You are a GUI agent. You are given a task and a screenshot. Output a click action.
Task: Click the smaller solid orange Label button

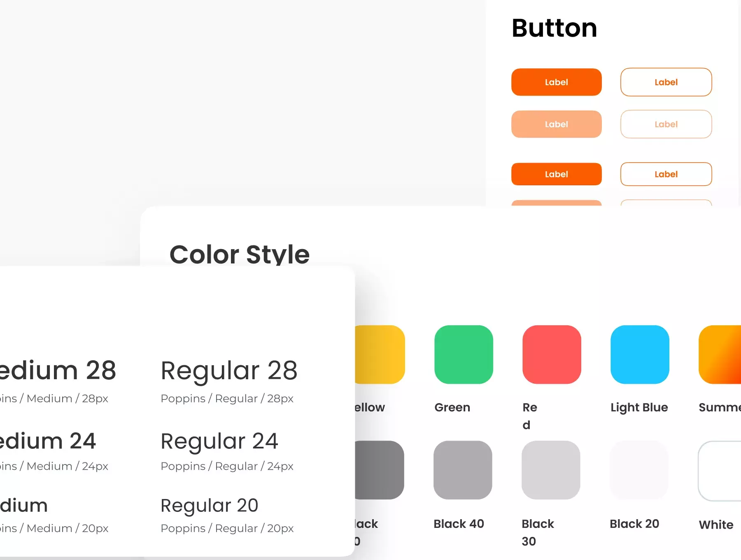coord(556,174)
